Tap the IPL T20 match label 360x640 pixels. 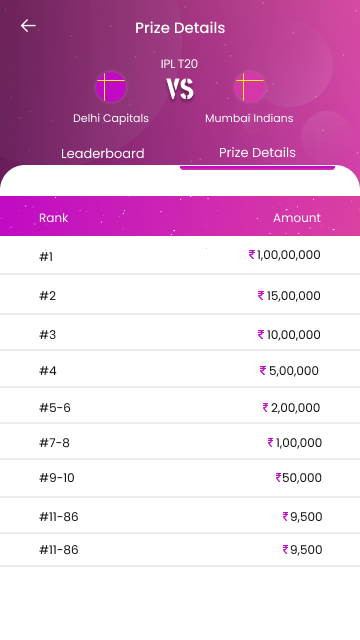179,64
